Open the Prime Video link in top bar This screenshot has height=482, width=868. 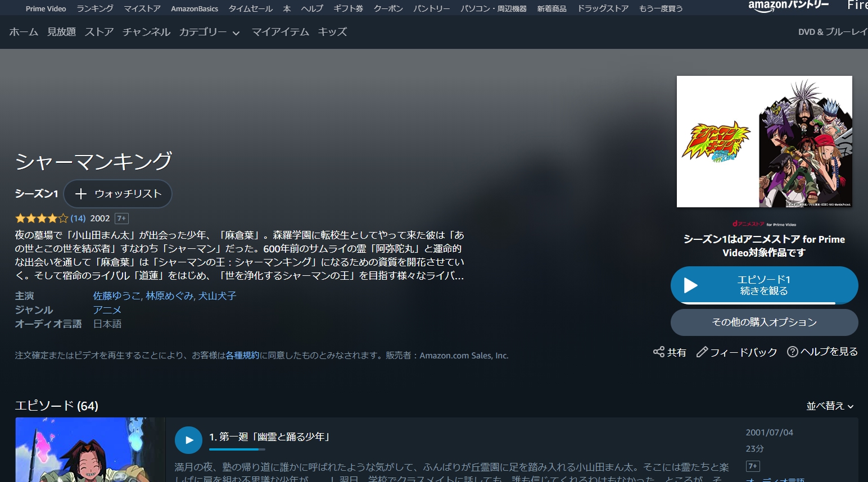click(x=46, y=8)
